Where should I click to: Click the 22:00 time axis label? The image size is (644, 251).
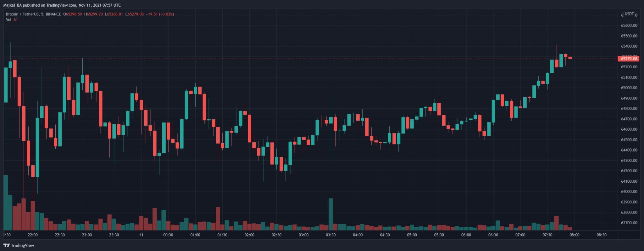point(33,235)
